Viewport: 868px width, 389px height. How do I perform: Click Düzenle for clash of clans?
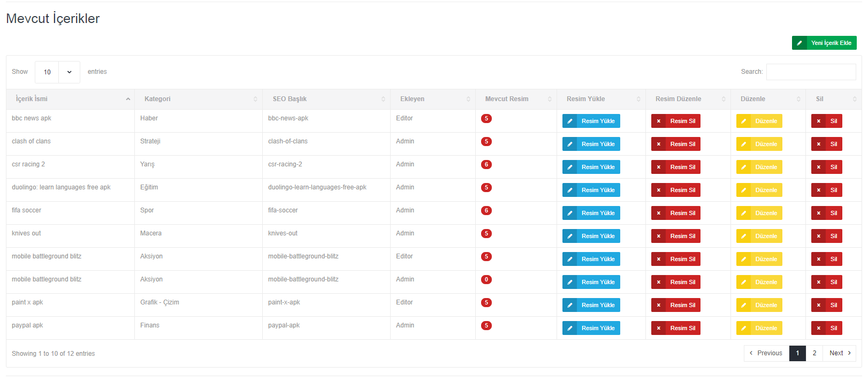(x=759, y=144)
